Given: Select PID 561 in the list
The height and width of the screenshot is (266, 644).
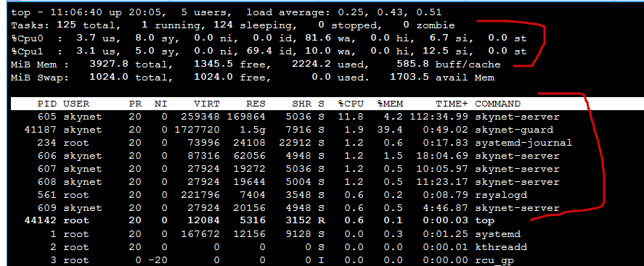Looking at the screenshot, I should click(46, 195).
